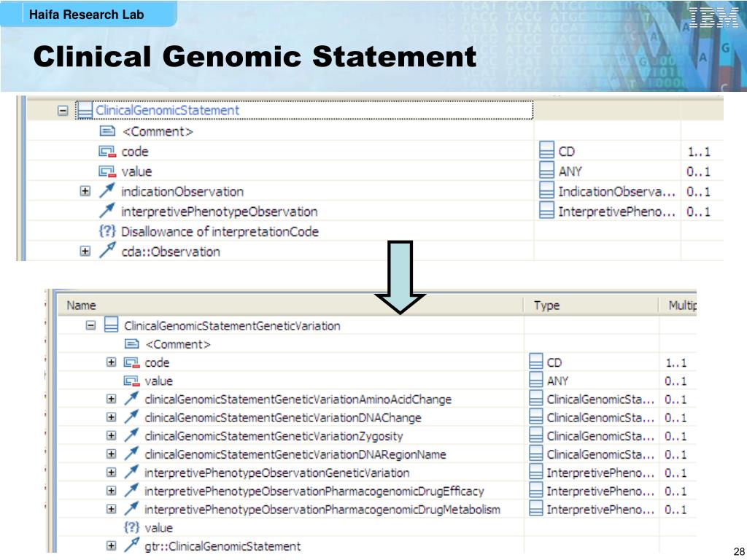Click the generalization arrow for gtr::ClinicalGenomicStatement
Image resolution: width=747 pixels, height=560 pixels.
click(132, 545)
